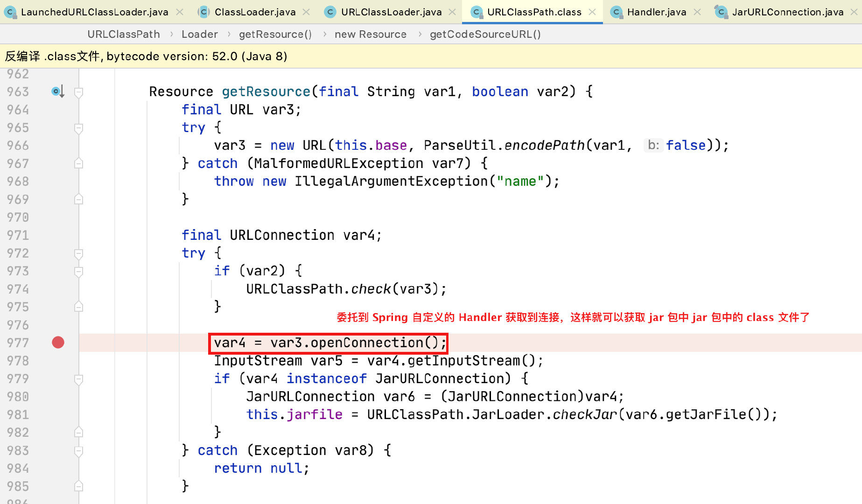Image resolution: width=862 pixels, height=504 pixels.
Task: Click 'final URLConnection var4;' declaration
Action: tap(281, 235)
